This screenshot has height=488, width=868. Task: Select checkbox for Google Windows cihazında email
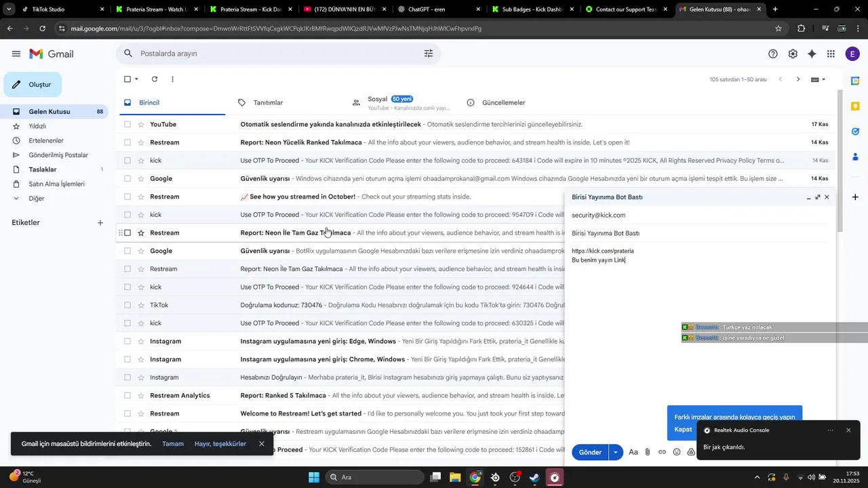click(x=127, y=179)
